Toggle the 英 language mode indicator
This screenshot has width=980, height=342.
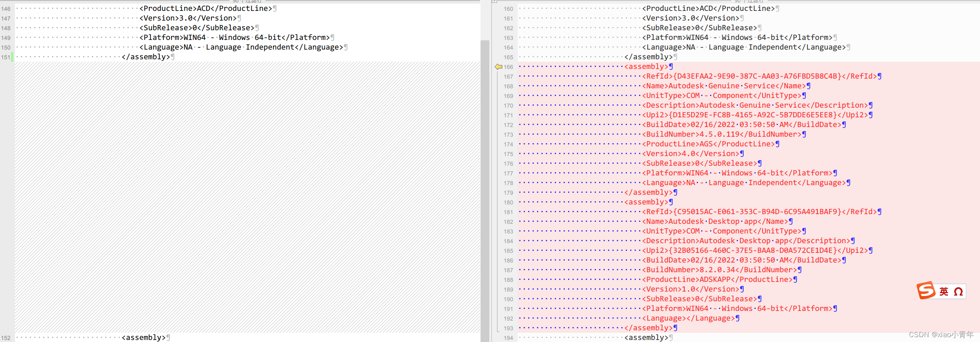(x=944, y=292)
